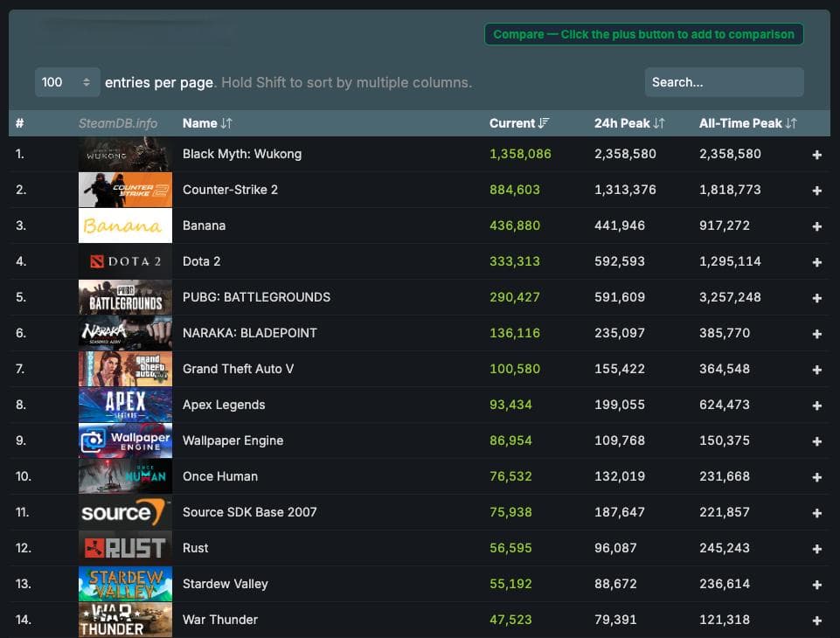Viewport: 840px width, 638px height.
Task: Open the Once Human name link
Action: pyautogui.click(x=220, y=476)
